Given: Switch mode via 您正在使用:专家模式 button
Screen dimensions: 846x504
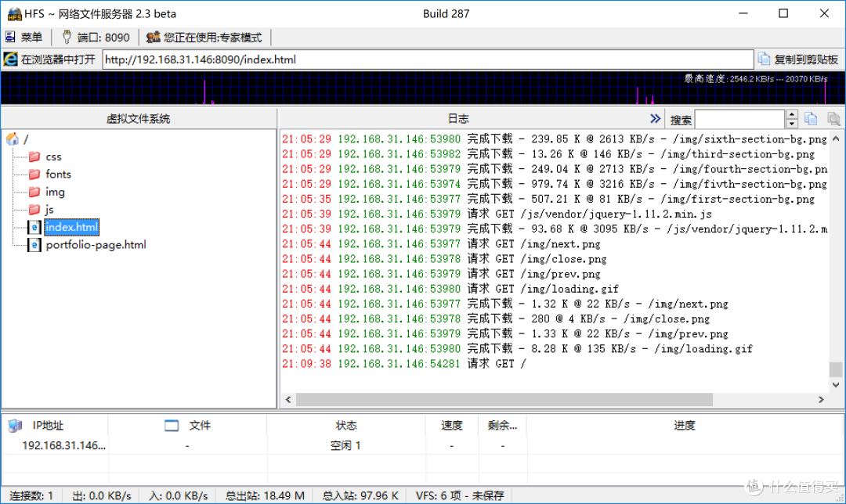Looking at the screenshot, I should click(204, 38).
